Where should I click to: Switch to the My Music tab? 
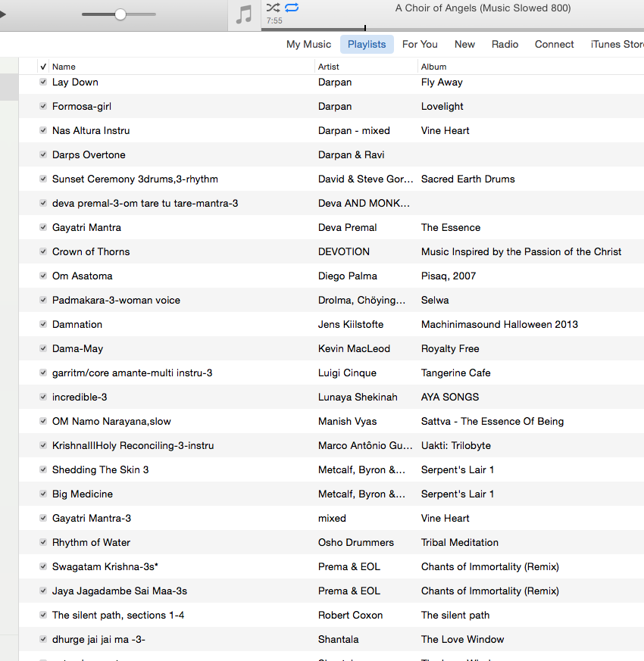click(308, 44)
